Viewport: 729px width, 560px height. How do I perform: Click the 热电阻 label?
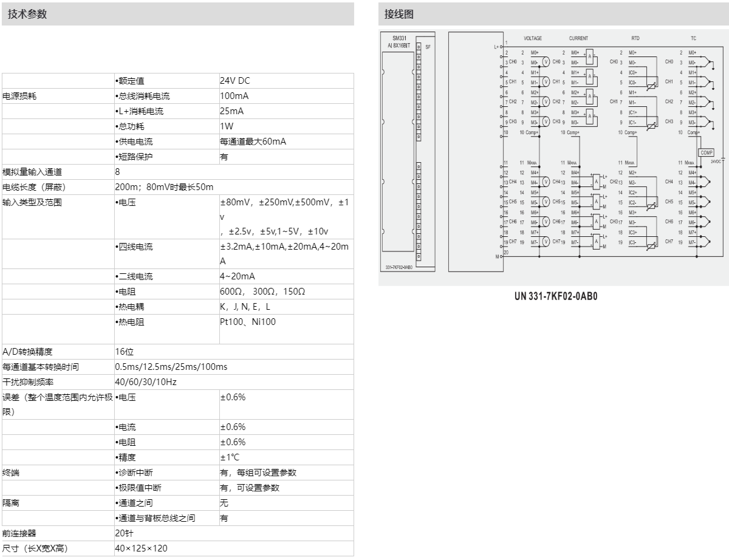129,322
